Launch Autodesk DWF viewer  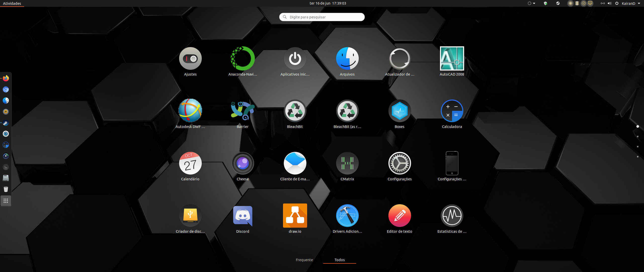click(x=190, y=111)
